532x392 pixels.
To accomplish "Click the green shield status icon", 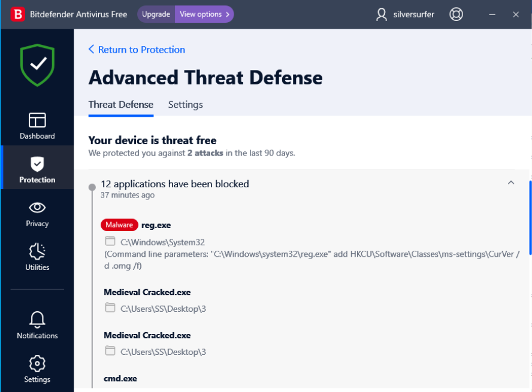I will 37,65.
